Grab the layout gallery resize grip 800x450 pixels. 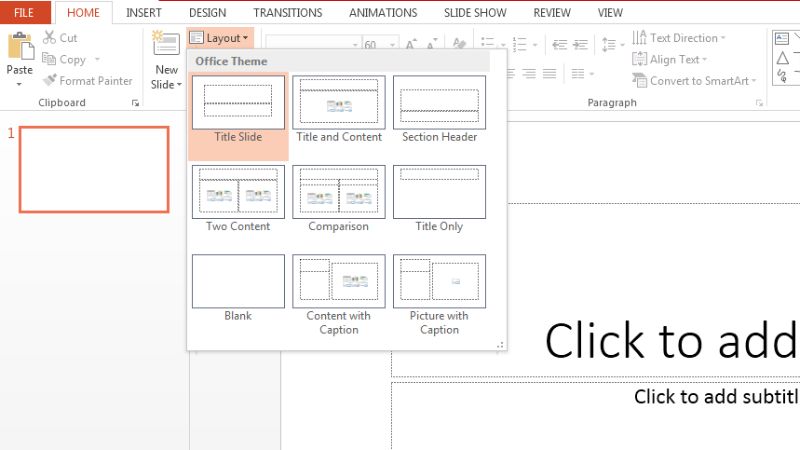coord(500,345)
